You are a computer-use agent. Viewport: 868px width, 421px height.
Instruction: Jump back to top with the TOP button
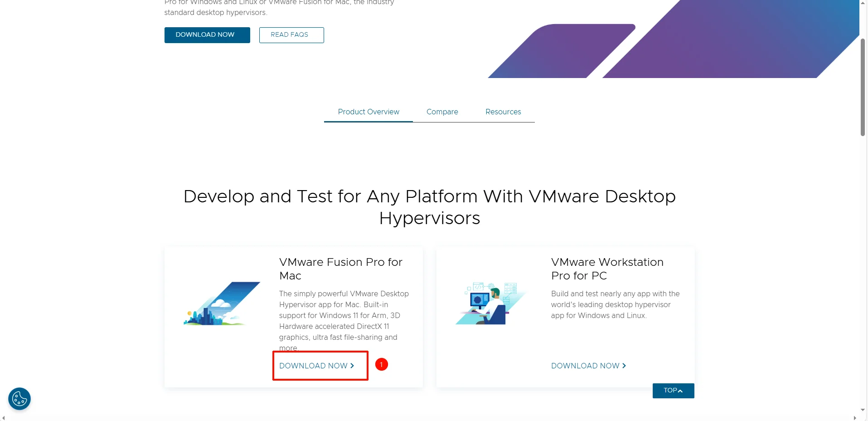click(673, 390)
